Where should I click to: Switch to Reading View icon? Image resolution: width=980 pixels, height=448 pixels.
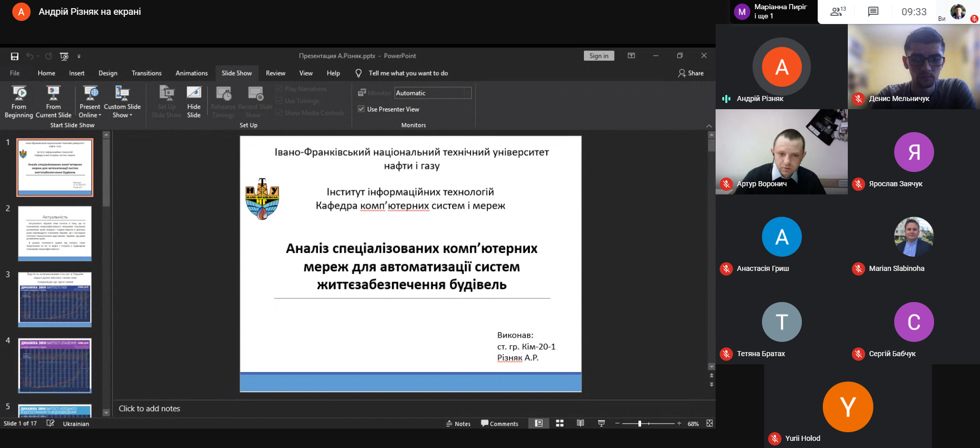pos(580,423)
